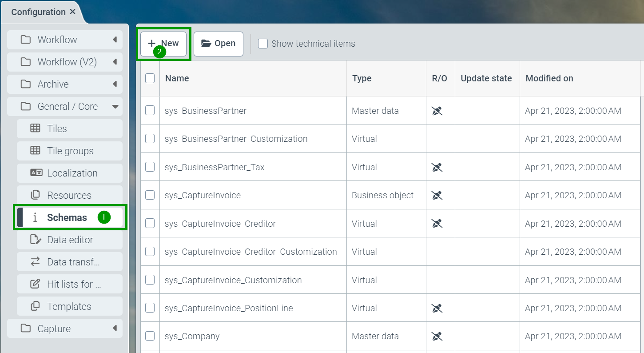The height and width of the screenshot is (353, 644).
Task: Expand the Archive folder in sidebar
Action: pyautogui.click(x=115, y=84)
